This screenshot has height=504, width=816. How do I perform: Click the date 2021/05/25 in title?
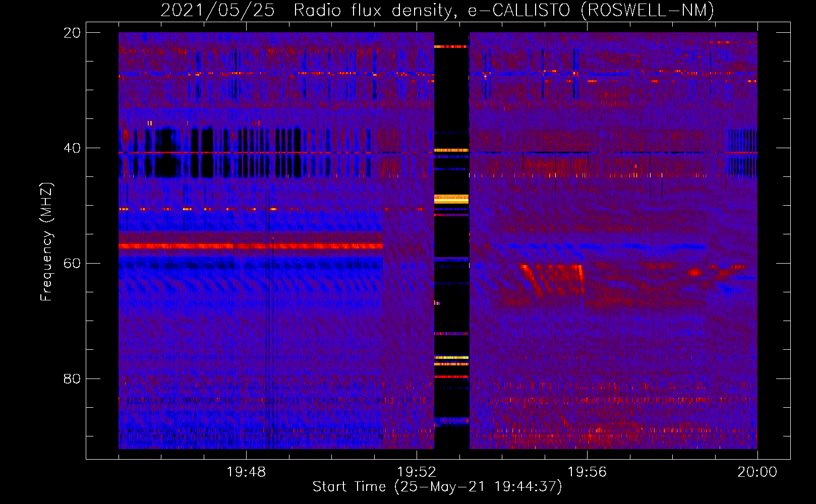(x=217, y=10)
